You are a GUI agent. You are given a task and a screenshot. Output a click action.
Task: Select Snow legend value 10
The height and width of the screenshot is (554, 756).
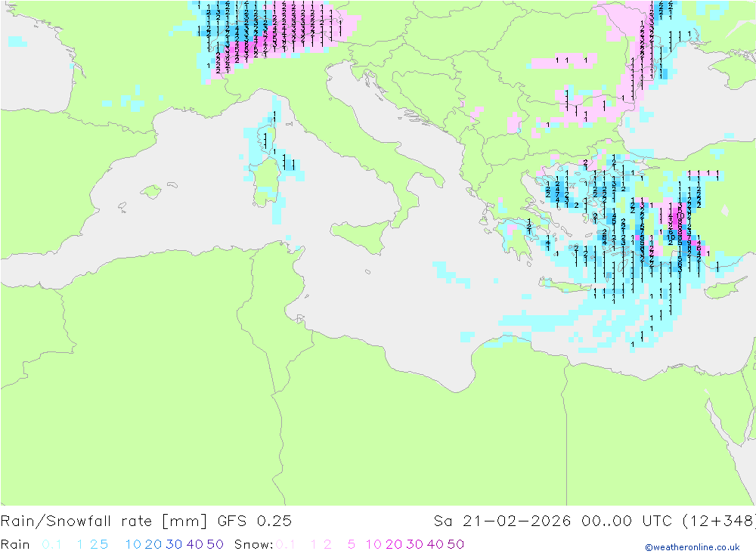(373, 544)
